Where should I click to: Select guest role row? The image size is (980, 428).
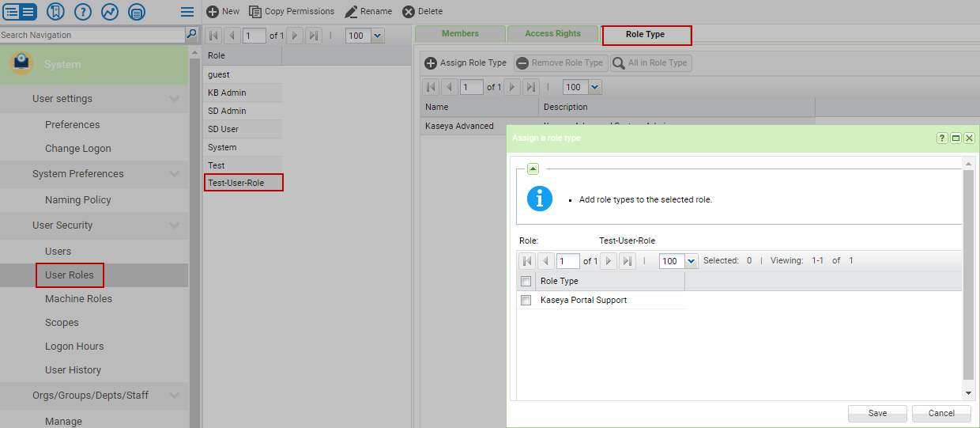(243, 74)
